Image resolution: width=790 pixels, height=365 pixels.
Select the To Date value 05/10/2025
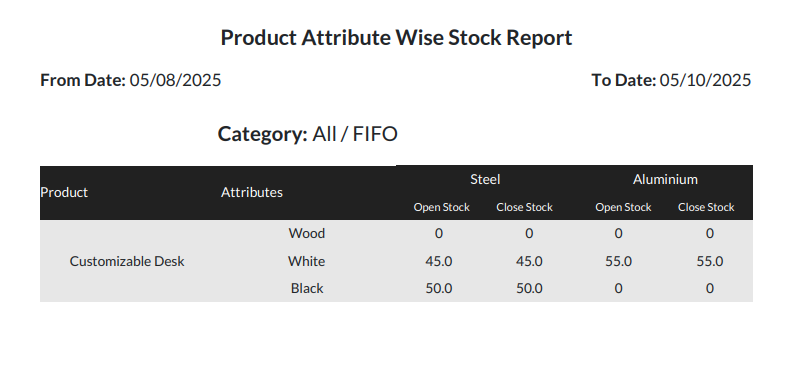point(705,80)
